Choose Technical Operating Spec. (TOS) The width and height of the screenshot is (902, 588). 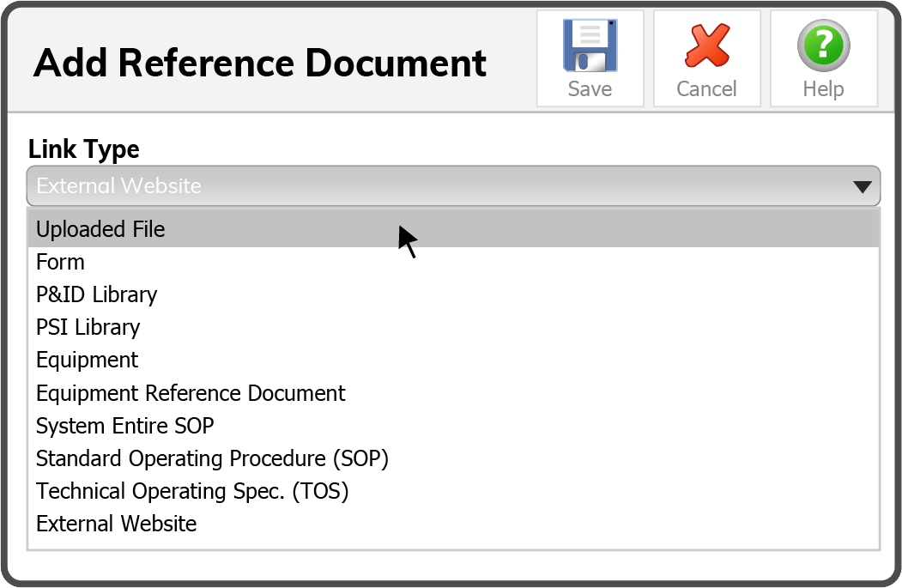(192, 491)
